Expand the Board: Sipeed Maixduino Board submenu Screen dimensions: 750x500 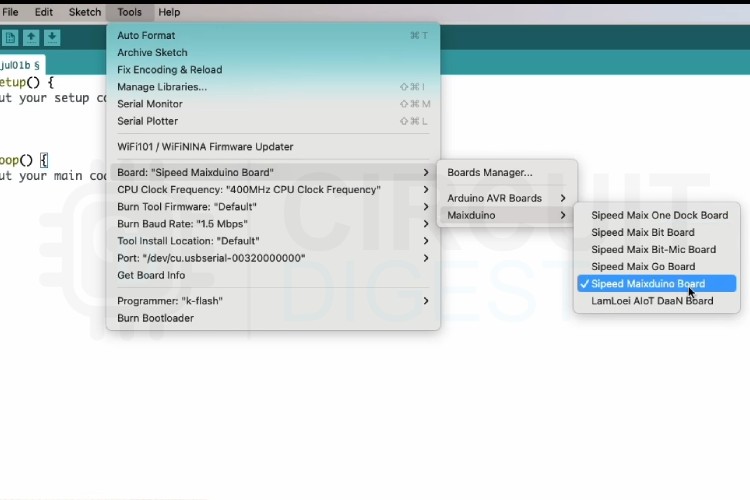[x=273, y=172]
